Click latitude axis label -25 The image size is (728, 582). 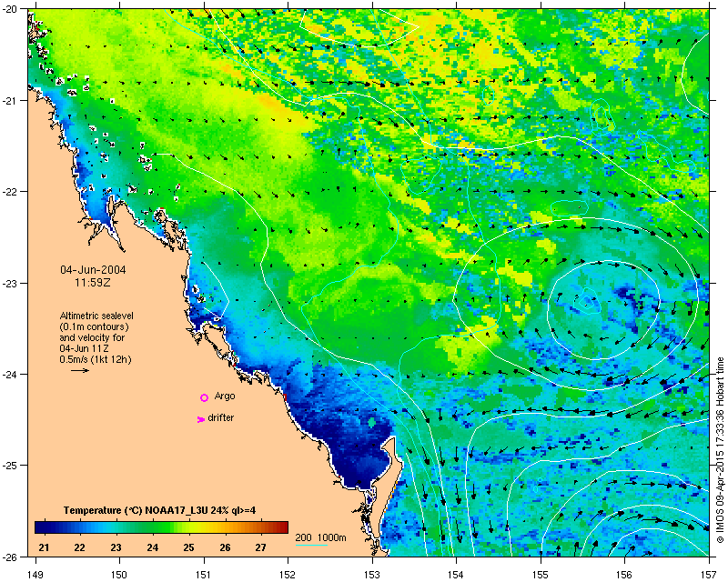point(9,466)
